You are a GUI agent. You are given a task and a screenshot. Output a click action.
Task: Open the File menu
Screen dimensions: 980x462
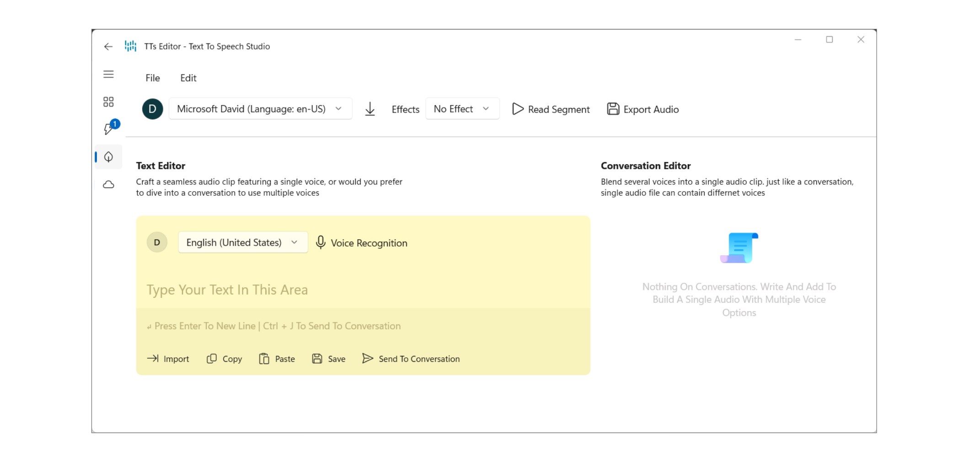tap(153, 78)
